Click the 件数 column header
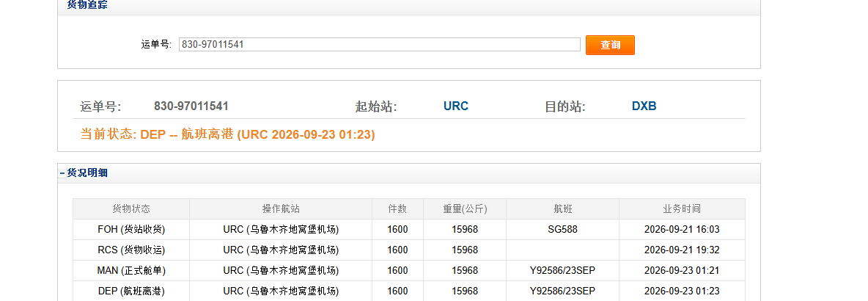Screen dimensions: 868x301 (x=397, y=209)
